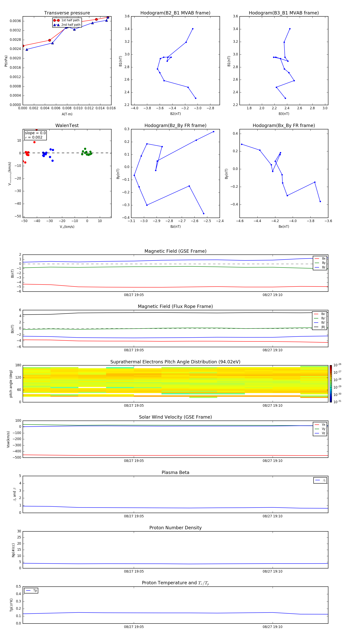Click '|B|' in the Flux Rope legend

click(320, 327)
